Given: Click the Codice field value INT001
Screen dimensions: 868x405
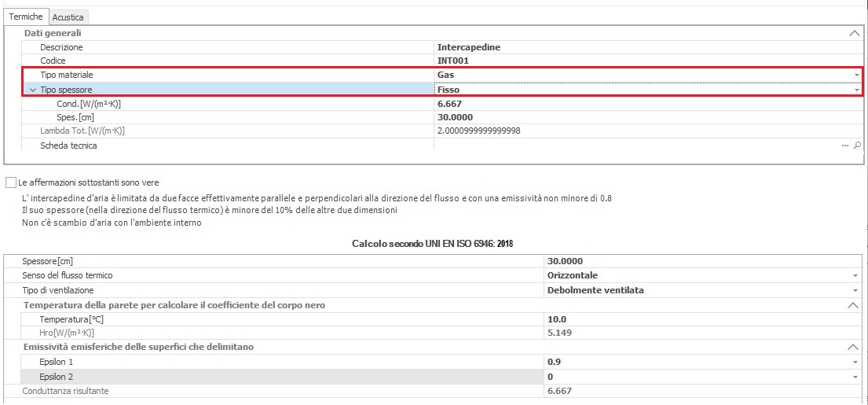Looking at the screenshot, I should click(x=454, y=61).
